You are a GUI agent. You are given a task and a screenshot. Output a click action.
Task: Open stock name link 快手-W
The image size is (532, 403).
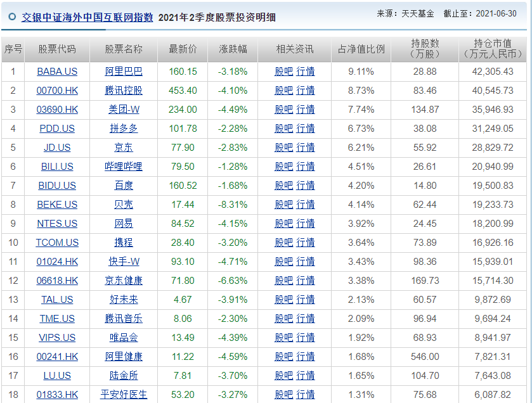tap(124, 261)
